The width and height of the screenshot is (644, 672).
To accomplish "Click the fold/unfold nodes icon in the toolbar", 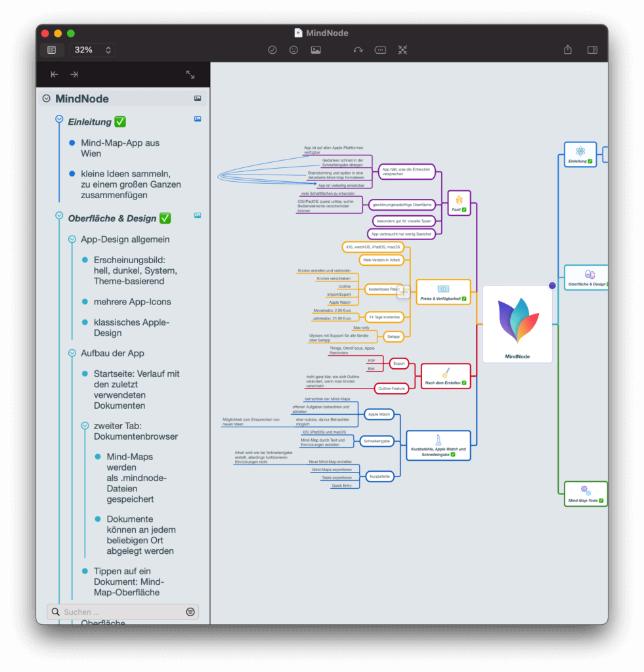I will 402,50.
